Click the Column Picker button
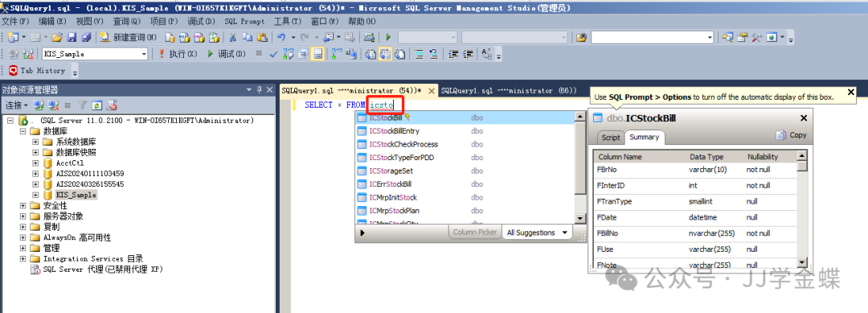 475,233
